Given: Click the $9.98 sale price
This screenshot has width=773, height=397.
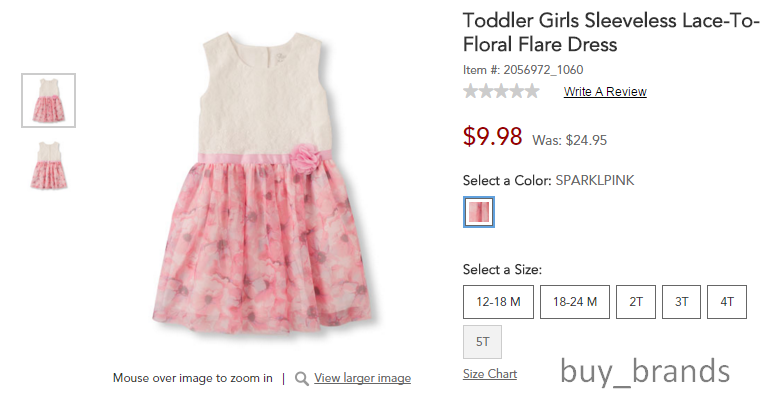Looking at the screenshot, I should coord(492,136).
